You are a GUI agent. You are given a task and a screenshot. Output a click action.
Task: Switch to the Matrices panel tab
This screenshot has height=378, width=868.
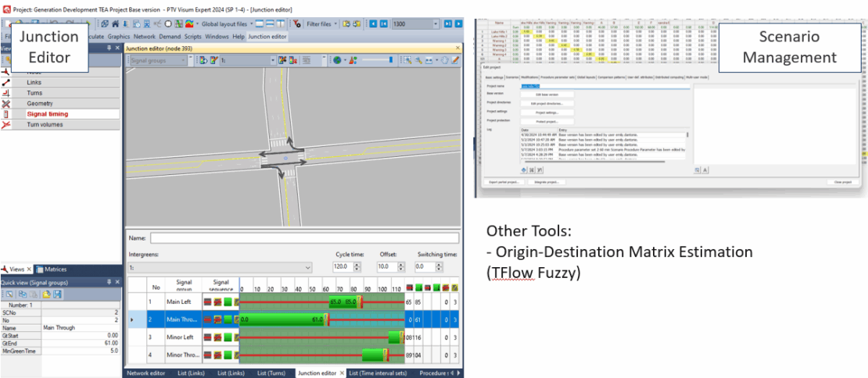click(x=51, y=269)
